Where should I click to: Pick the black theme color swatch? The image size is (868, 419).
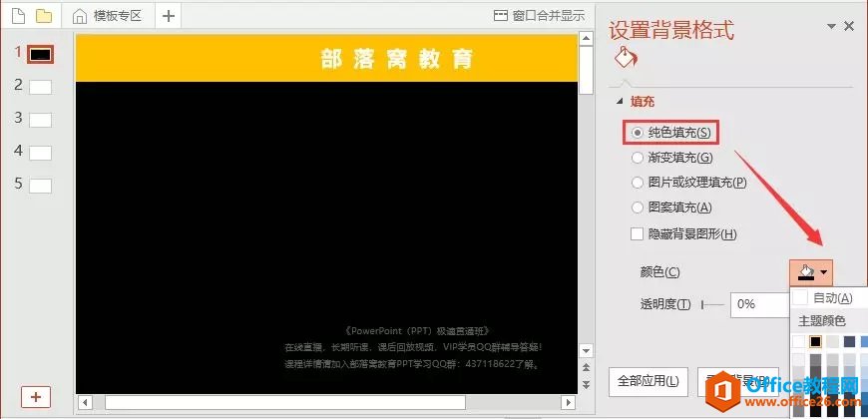coord(815,341)
